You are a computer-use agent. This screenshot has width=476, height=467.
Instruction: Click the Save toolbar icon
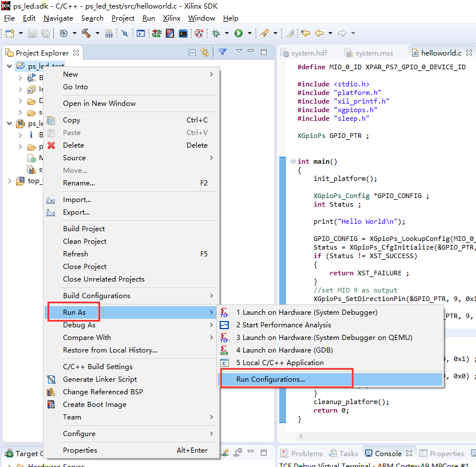click(x=32, y=33)
